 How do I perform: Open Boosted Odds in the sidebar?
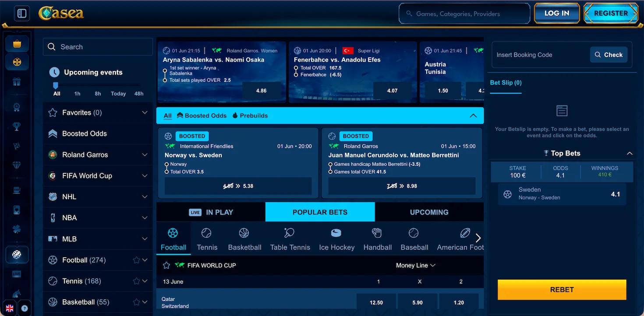[98, 133]
